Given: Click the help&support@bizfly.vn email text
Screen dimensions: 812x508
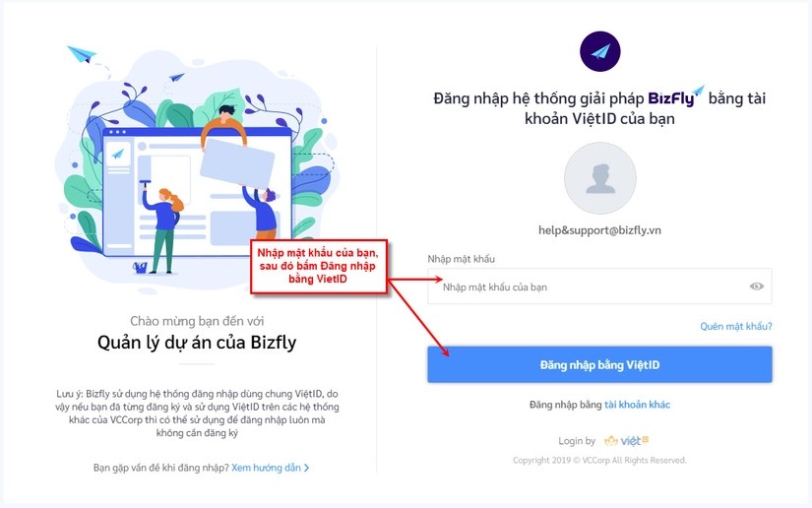Looking at the screenshot, I should coord(599,230).
